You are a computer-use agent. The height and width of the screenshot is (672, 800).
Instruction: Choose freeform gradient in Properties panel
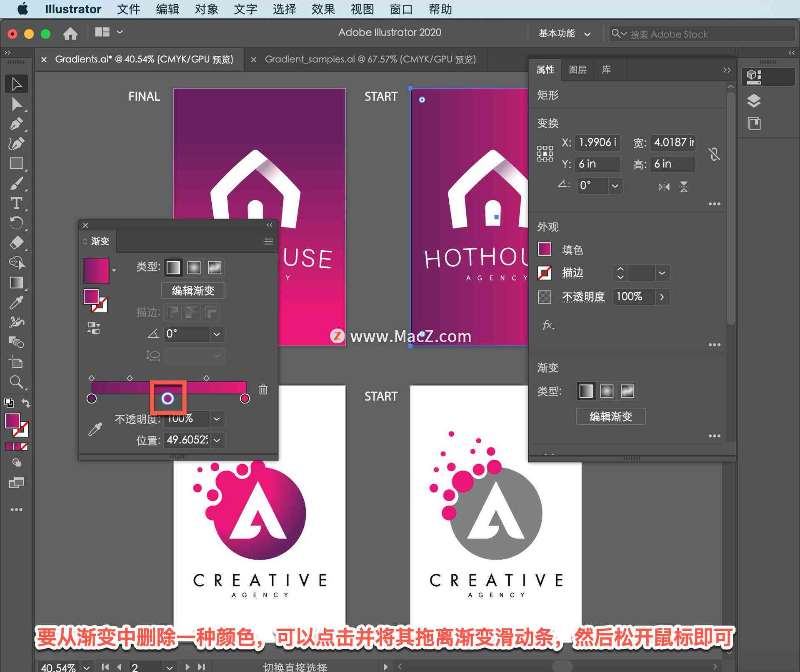[x=627, y=391]
